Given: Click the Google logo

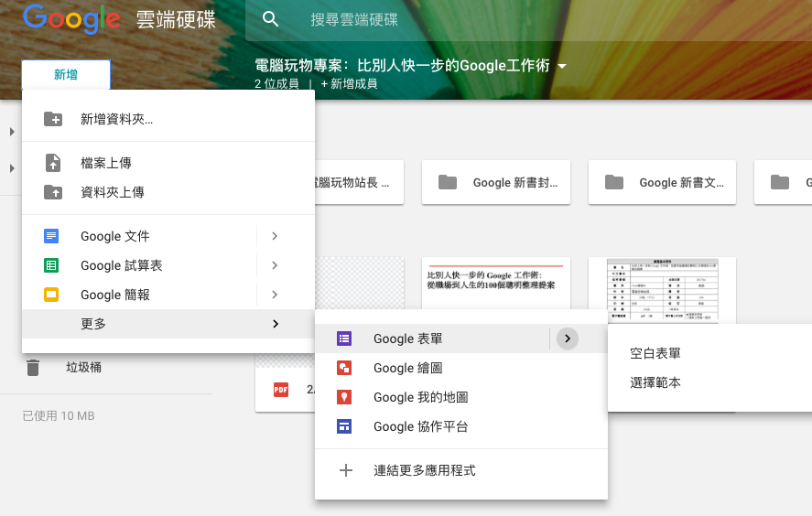Looking at the screenshot, I should [x=71, y=18].
